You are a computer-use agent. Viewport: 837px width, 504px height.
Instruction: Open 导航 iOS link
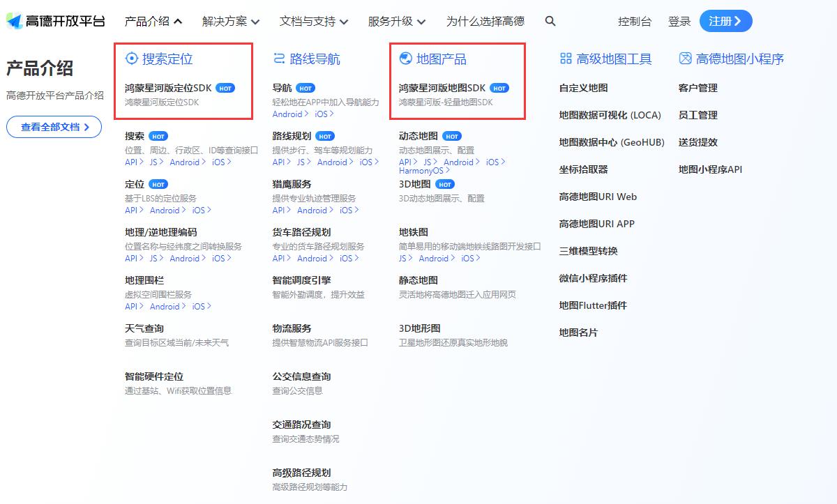324,114
